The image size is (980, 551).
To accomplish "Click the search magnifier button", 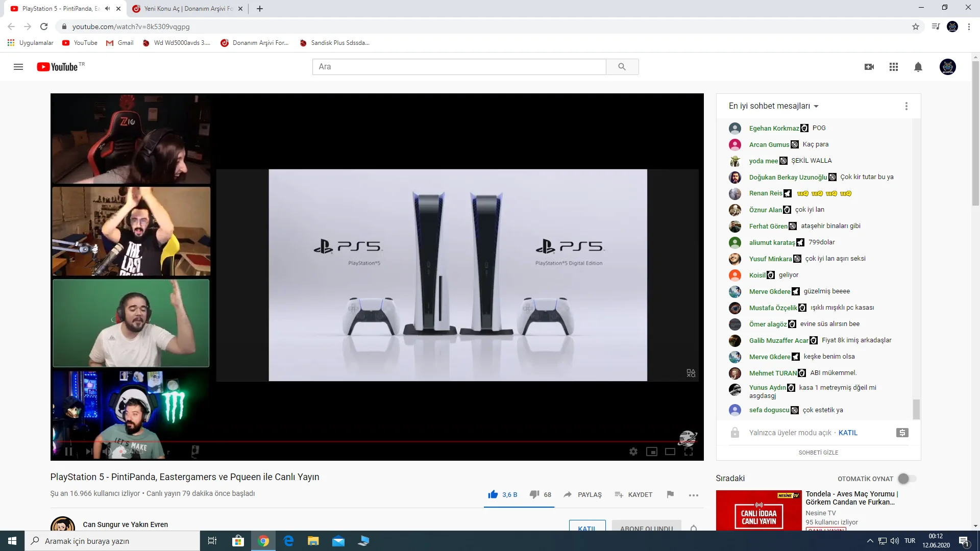I will coord(622,67).
